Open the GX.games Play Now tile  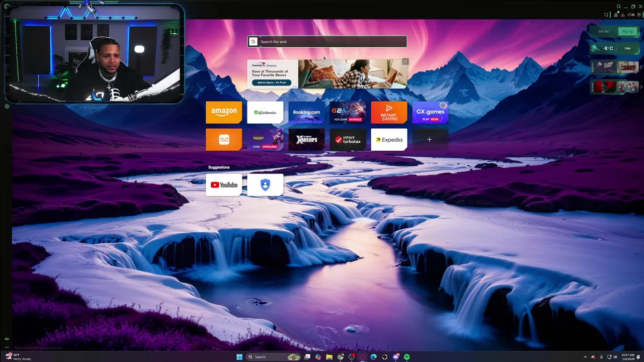(430, 112)
